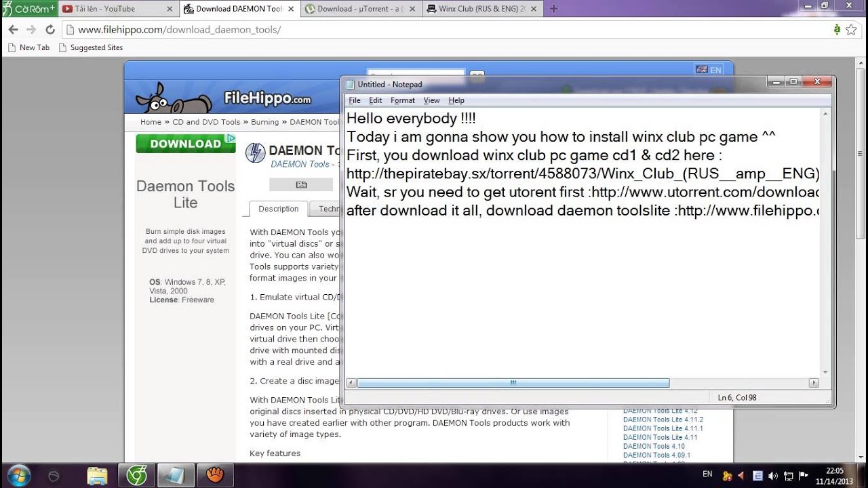Click the FileHippo search button icon
The image size is (868, 488).
tap(477, 75)
